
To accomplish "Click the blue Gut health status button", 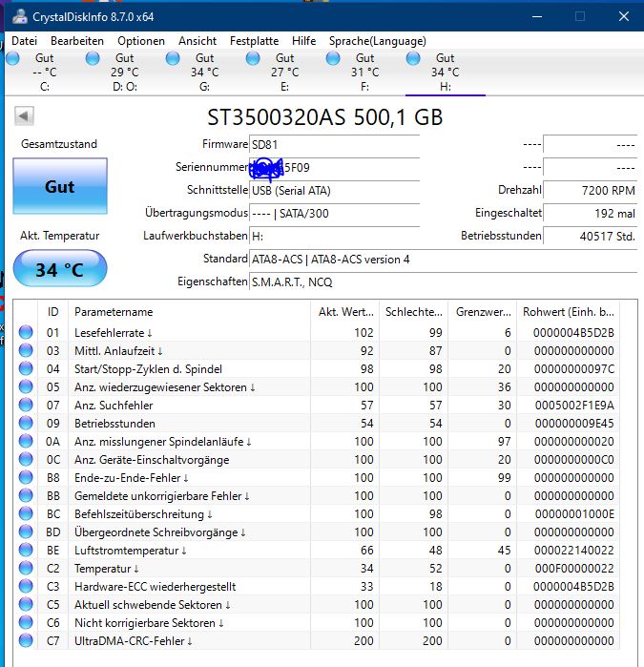I will point(60,186).
